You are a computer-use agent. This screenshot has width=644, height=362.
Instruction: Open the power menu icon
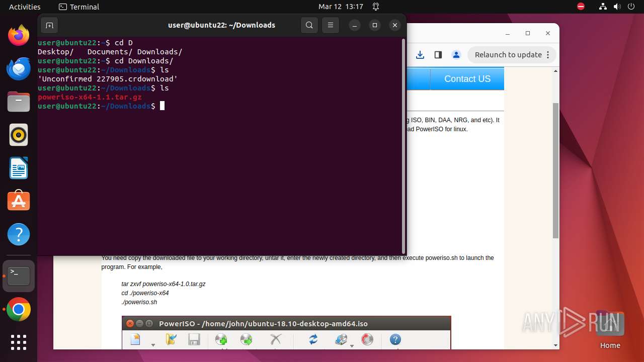631,7
